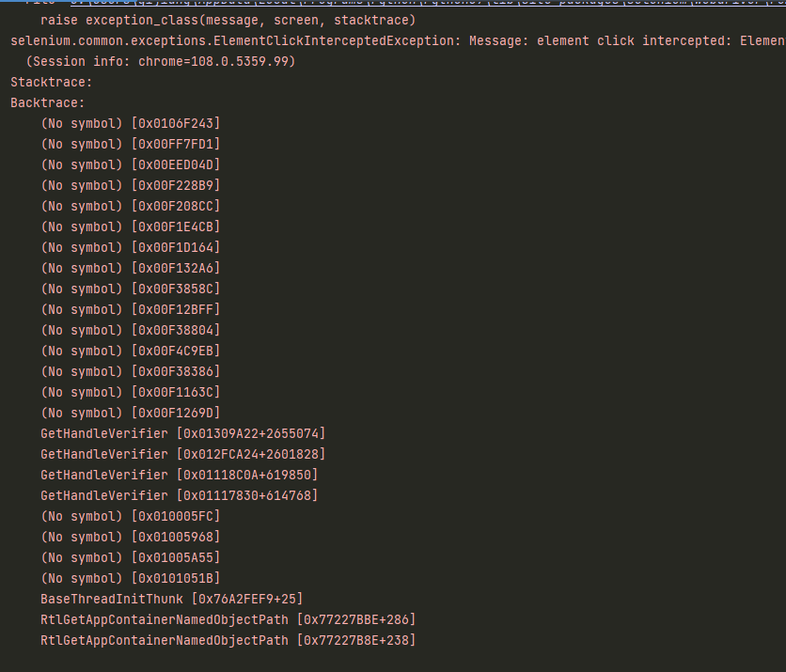
Task: Click the address 0x0106F243 line
Action: [x=130, y=123]
